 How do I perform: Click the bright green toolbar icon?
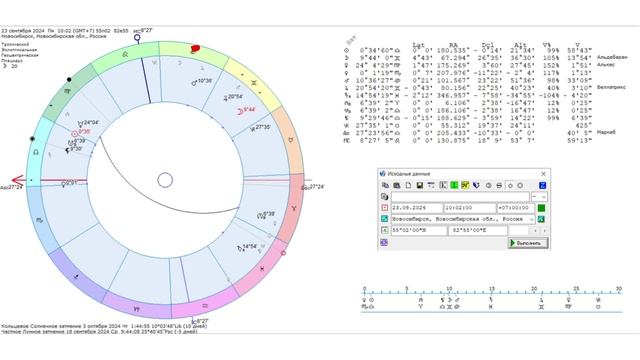pos(454,185)
